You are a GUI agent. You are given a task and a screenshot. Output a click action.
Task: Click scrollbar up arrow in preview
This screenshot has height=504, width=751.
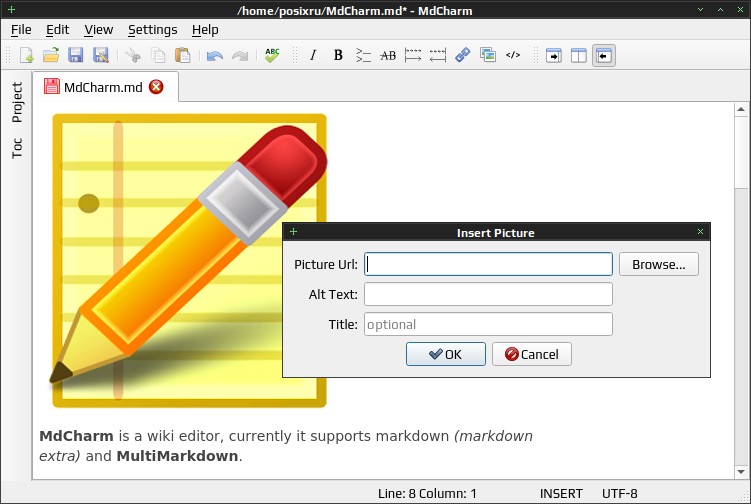click(x=741, y=110)
